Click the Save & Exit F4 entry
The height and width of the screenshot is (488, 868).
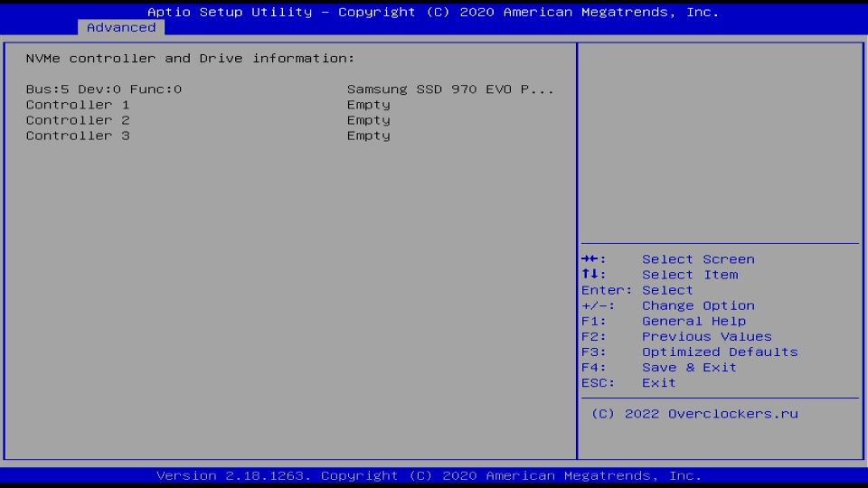[659, 368]
